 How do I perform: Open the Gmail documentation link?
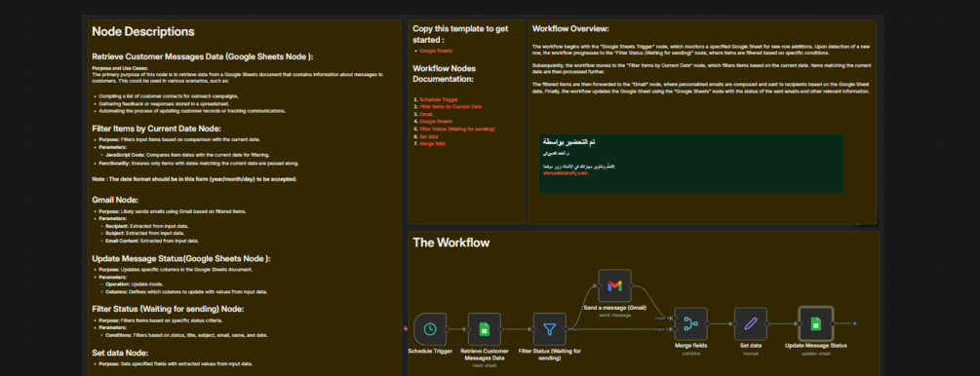425,114
